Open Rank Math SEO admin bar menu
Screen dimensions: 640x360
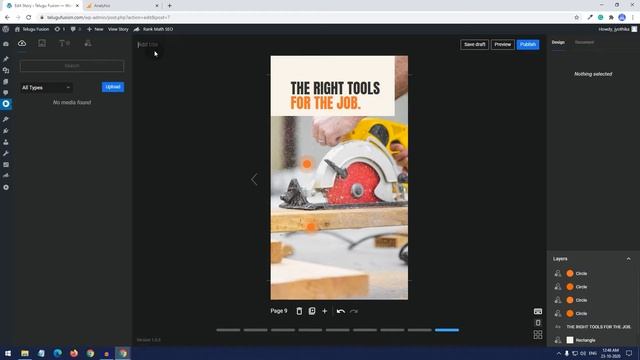coord(153,29)
